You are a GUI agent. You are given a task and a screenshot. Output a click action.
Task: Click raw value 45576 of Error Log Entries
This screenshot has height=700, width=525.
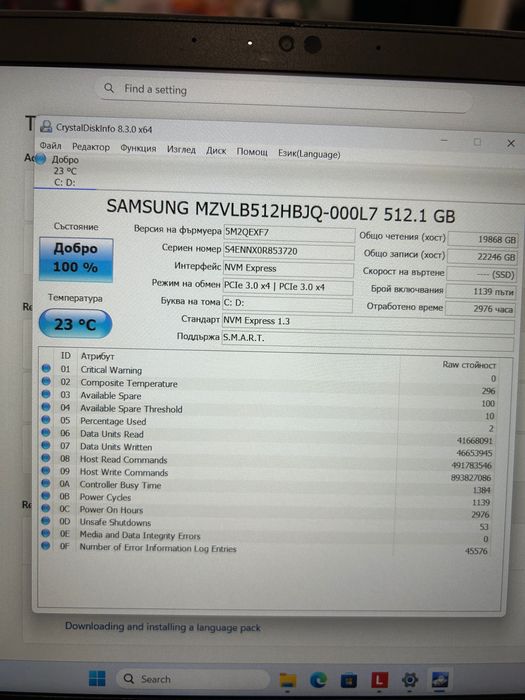476,551
